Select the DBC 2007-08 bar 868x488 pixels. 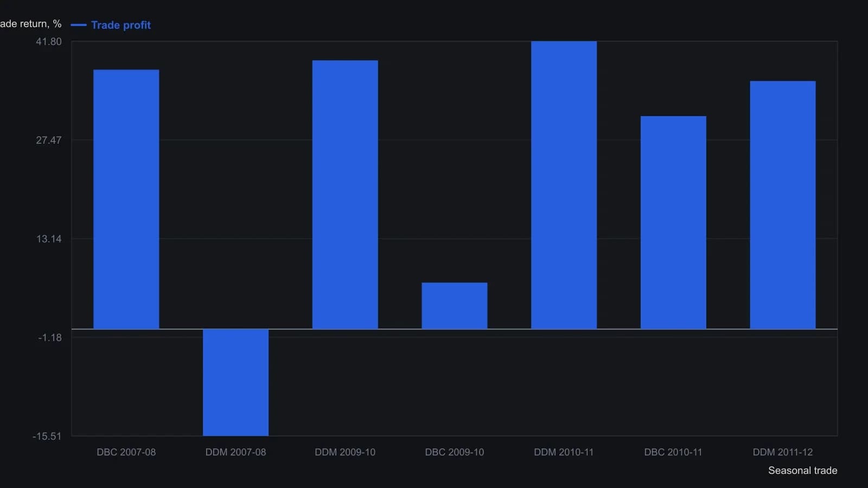pos(126,199)
